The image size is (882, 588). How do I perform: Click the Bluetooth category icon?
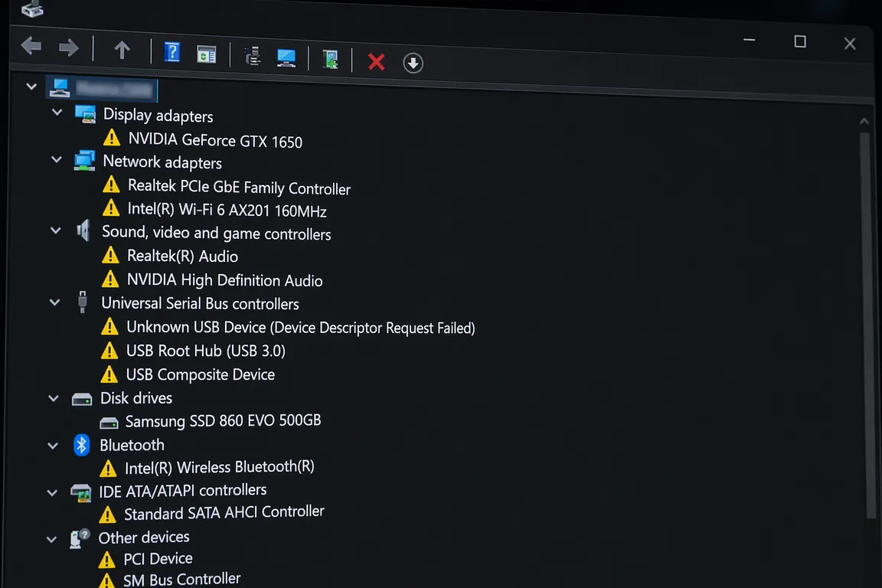[x=82, y=445]
